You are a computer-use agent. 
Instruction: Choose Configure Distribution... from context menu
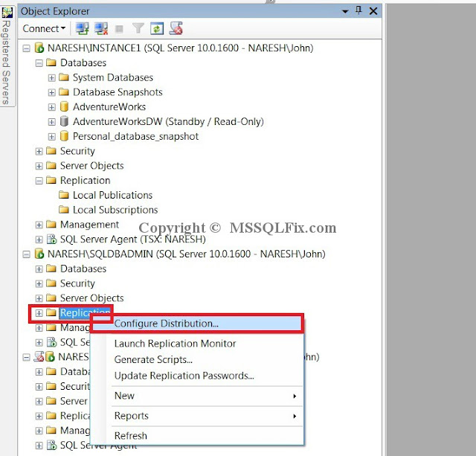pos(197,324)
